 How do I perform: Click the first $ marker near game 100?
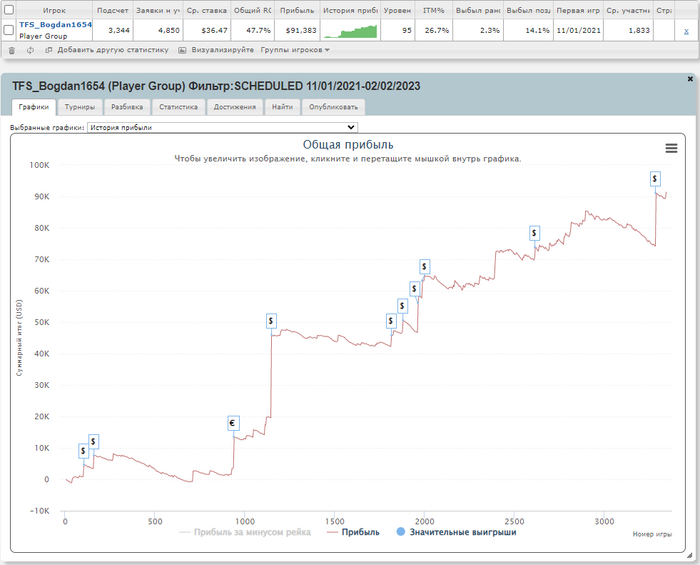(x=83, y=451)
